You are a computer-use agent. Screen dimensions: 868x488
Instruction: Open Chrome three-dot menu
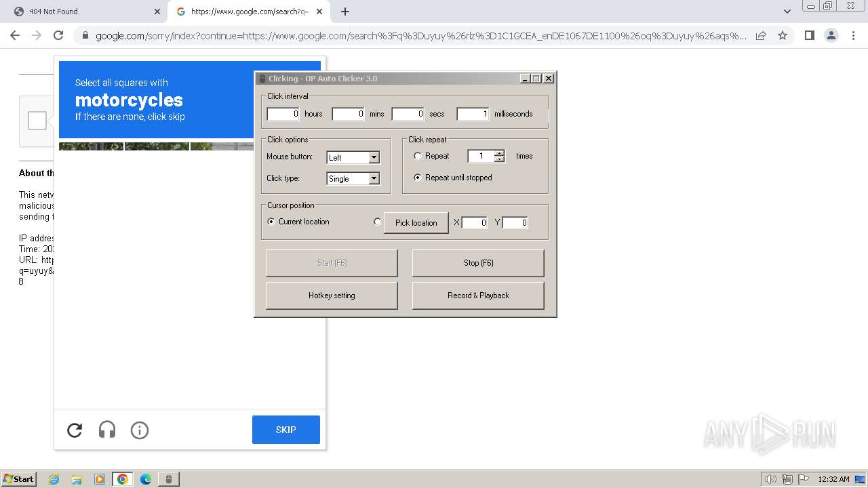pyautogui.click(x=852, y=35)
